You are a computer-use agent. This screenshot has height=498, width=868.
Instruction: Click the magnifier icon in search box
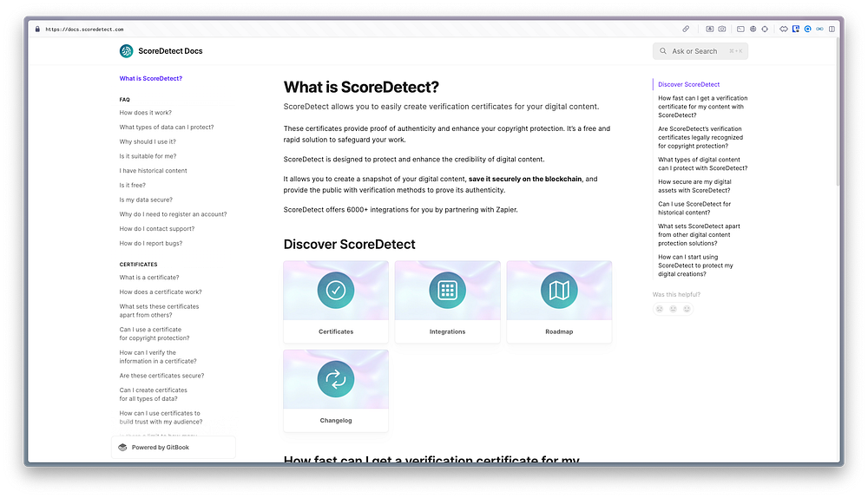click(662, 51)
